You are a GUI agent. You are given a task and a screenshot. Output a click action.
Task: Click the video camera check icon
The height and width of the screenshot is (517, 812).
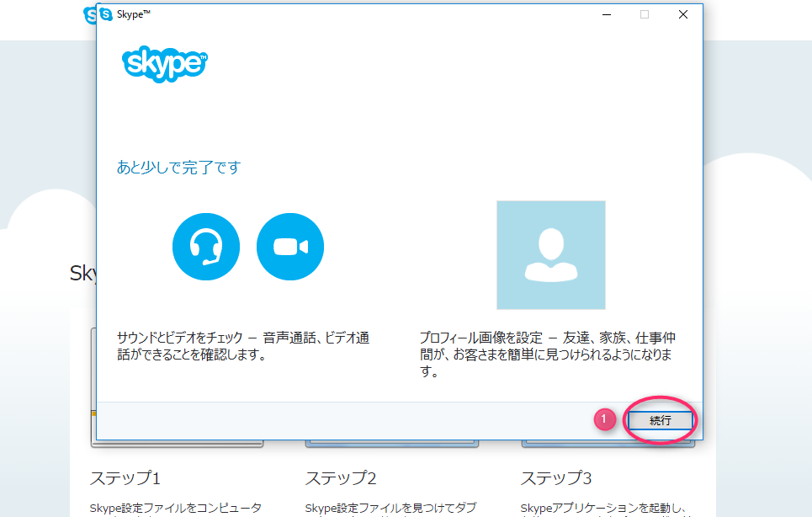pos(290,247)
